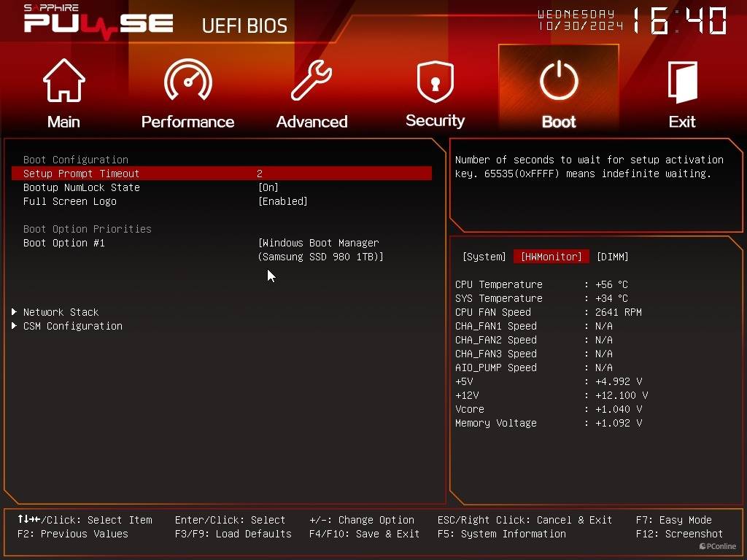Click F3/F9: Load Defaults hint

(x=233, y=534)
